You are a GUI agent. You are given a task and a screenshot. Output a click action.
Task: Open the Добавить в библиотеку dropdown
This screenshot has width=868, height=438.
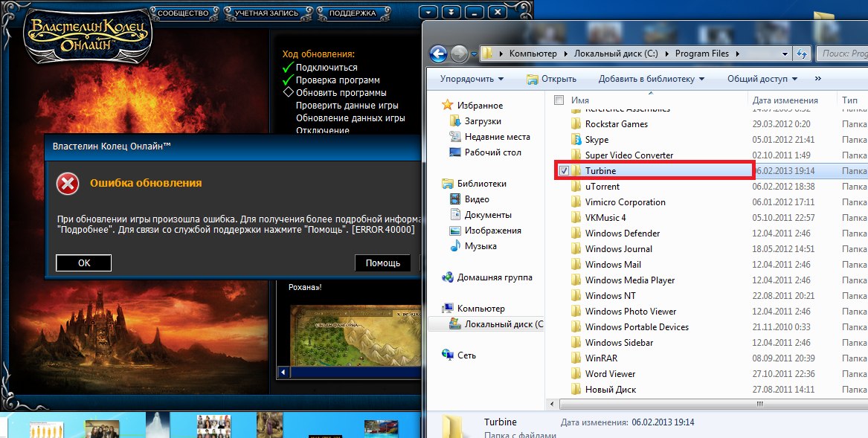(652, 79)
